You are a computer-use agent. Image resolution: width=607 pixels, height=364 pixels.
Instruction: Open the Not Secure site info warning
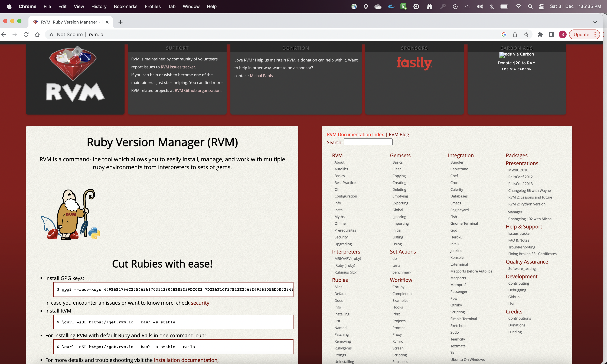tap(66, 35)
